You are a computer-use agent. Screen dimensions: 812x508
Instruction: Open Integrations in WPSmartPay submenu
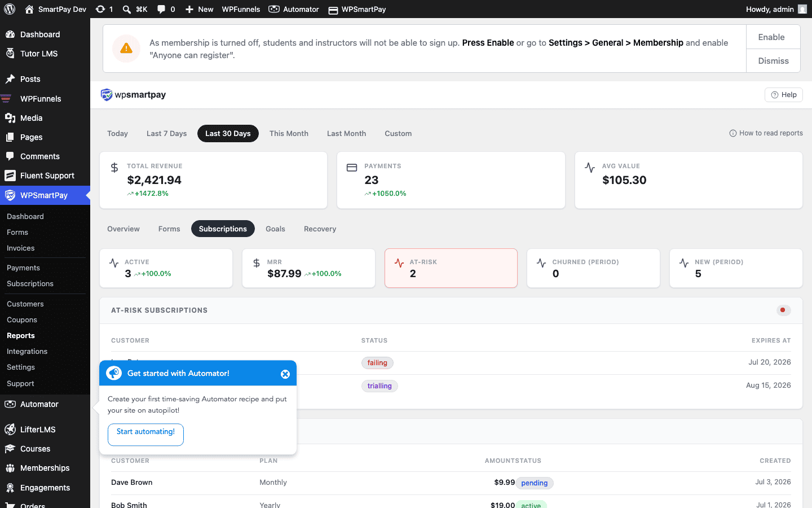(27, 352)
